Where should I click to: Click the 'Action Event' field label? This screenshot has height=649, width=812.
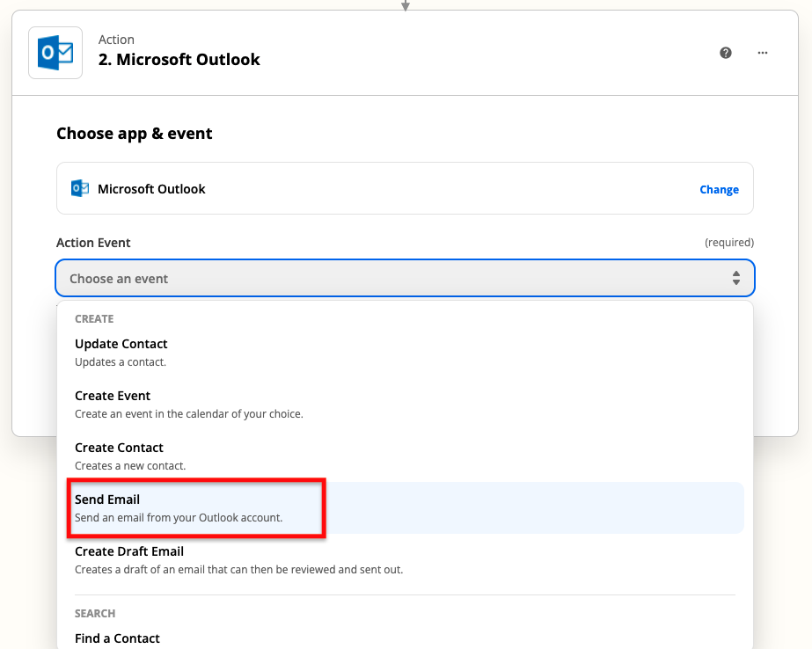click(x=93, y=243)
